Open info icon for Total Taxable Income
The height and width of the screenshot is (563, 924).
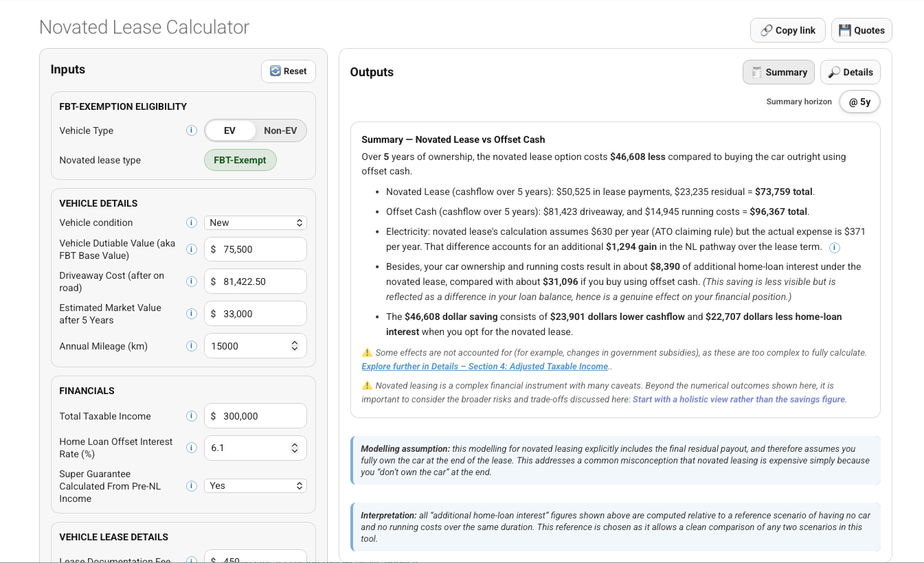[192, 416]
